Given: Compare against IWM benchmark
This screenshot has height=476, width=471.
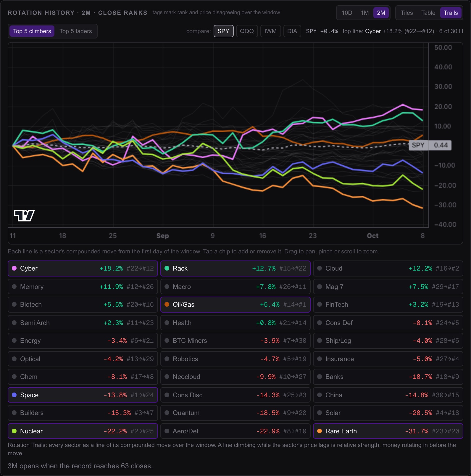Looking at the screenshot, I should point(270,31).
